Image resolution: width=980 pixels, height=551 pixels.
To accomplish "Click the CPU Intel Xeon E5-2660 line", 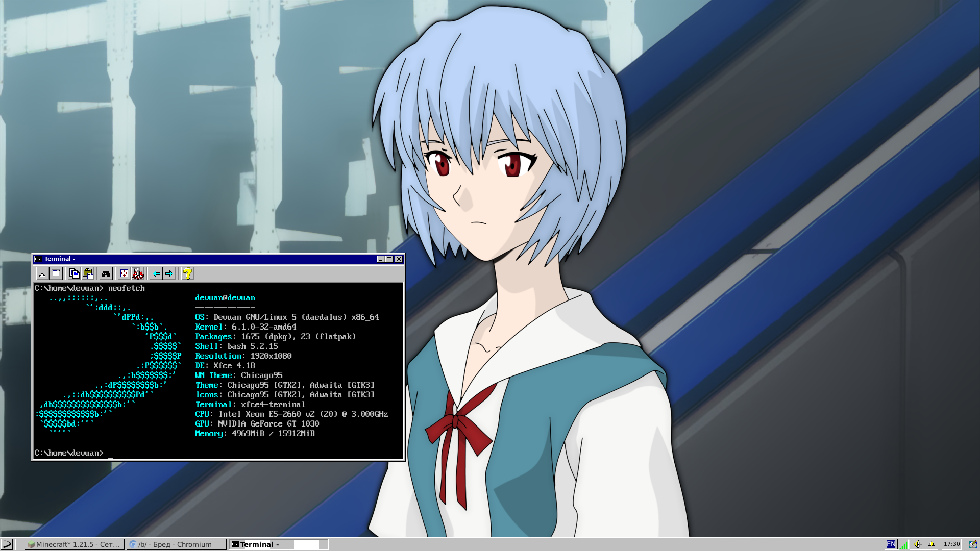I will tap(291, 414).
